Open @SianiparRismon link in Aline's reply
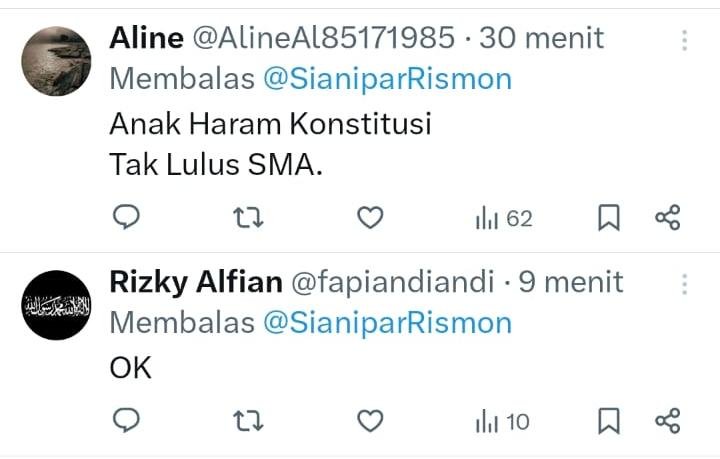Image resolution: width=720 pixels, height=459 pixels. pos(388,79)
